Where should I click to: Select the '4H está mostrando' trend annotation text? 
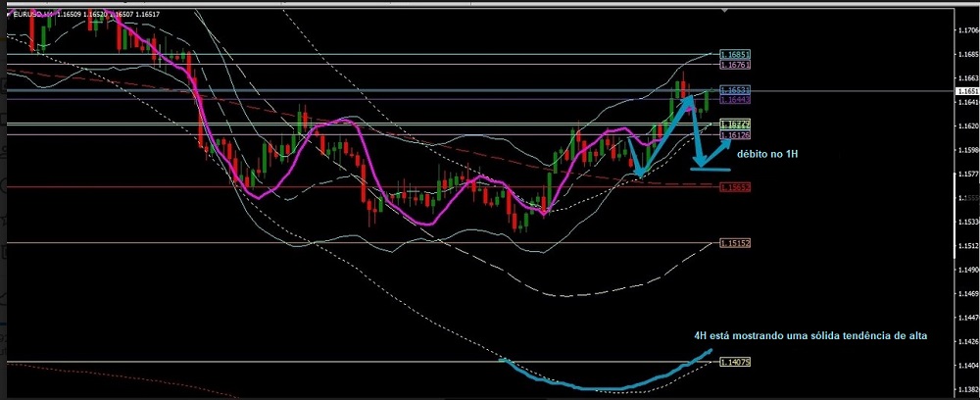tap(810, 336)
